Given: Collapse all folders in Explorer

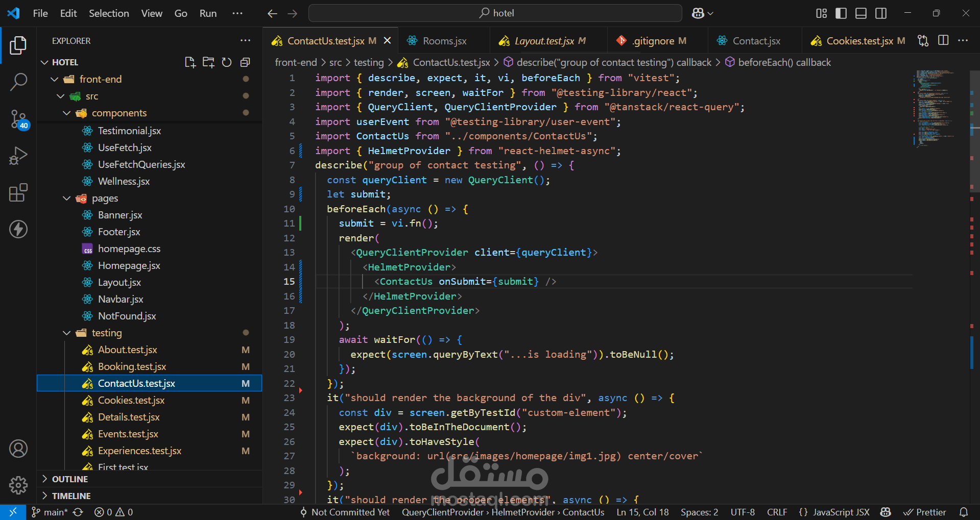Looking at the screenshot, I should [245, 62].
